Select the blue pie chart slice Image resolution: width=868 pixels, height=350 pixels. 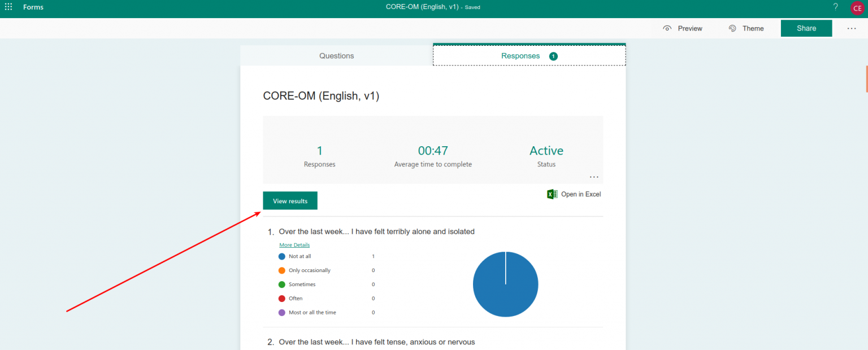[x=505, y=284]
